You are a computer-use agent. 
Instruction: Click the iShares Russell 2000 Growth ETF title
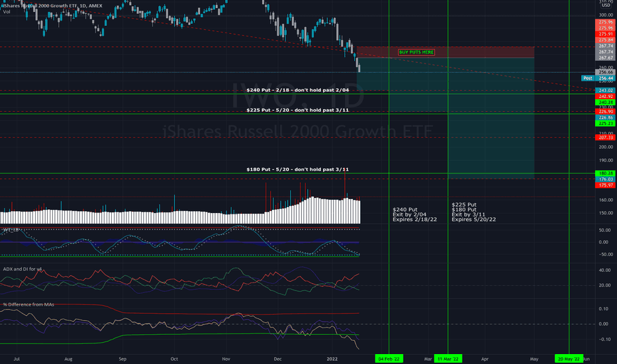click(52, 5)
